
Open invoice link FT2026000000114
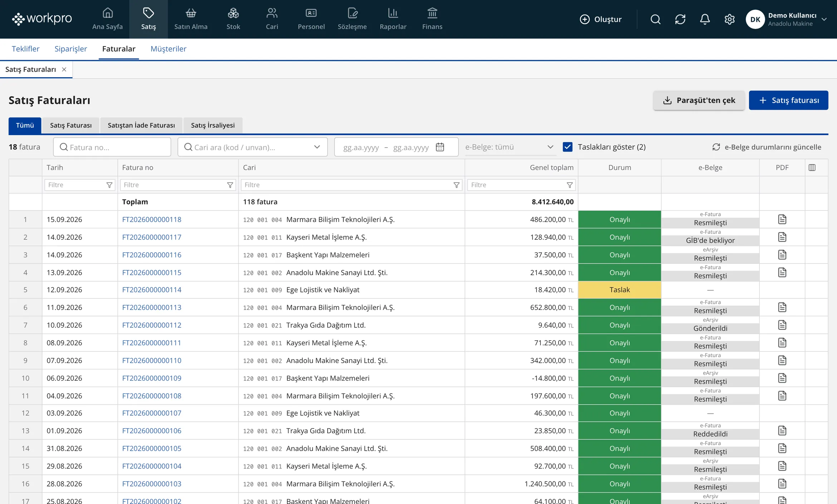point(152,290)
